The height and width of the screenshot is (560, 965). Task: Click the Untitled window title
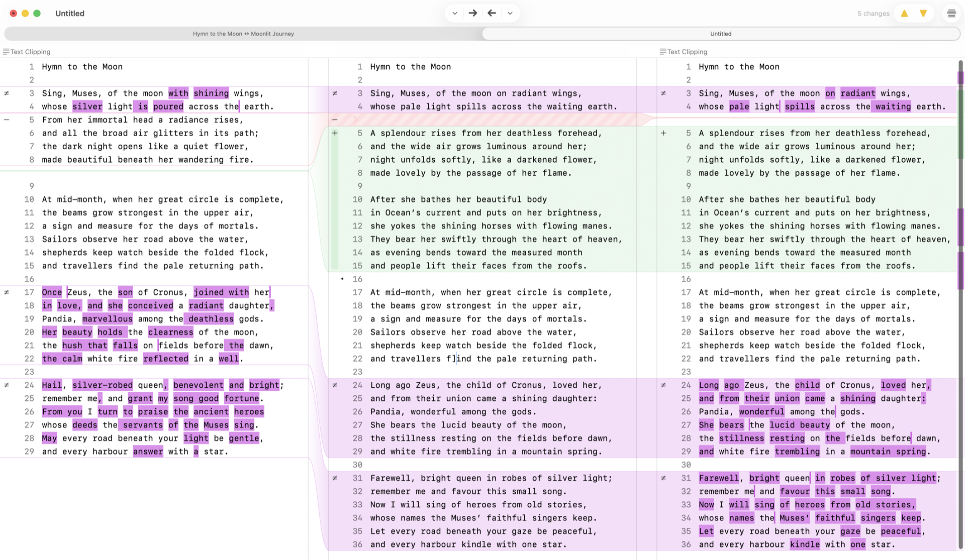(x=70, y=14)
